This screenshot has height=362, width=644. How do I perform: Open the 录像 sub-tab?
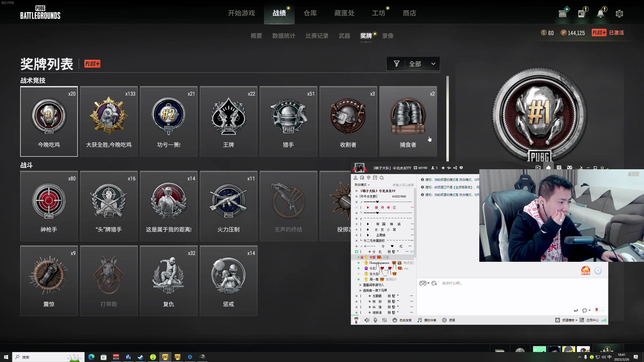pos(388,36)
